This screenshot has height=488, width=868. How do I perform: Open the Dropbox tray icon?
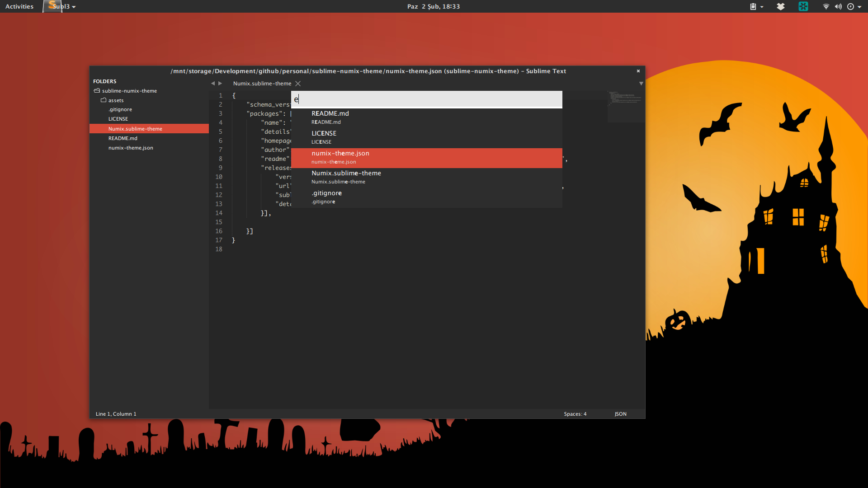pyautogui.click(x=781, y=7)
